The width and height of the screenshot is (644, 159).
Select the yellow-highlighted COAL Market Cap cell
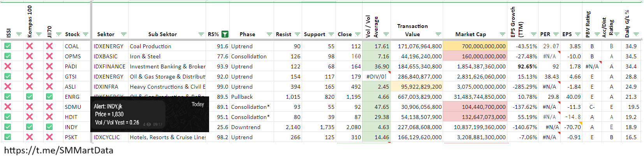pos(475,46)
